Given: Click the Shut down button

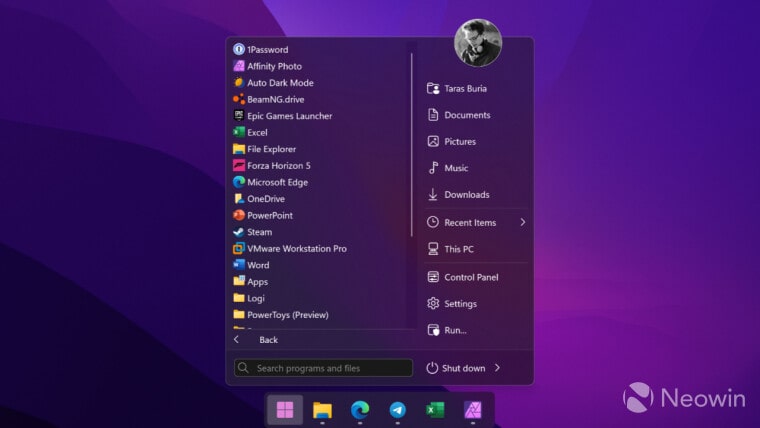Looking at the screenshot, I should pos(456,368).
